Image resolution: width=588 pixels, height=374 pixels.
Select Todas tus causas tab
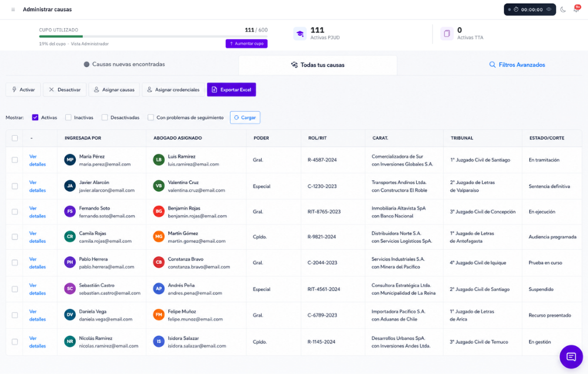click(318, 65)
